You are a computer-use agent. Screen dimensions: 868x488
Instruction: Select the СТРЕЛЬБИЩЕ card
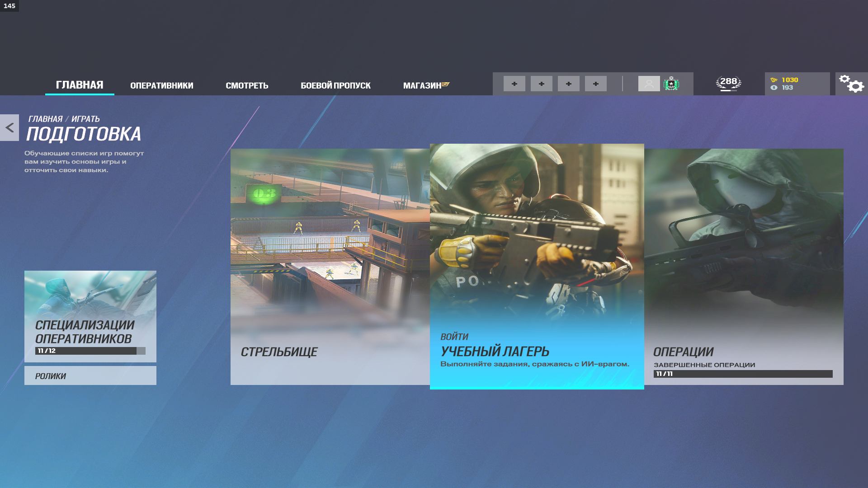pyautogui.click(x=330, y=267)
